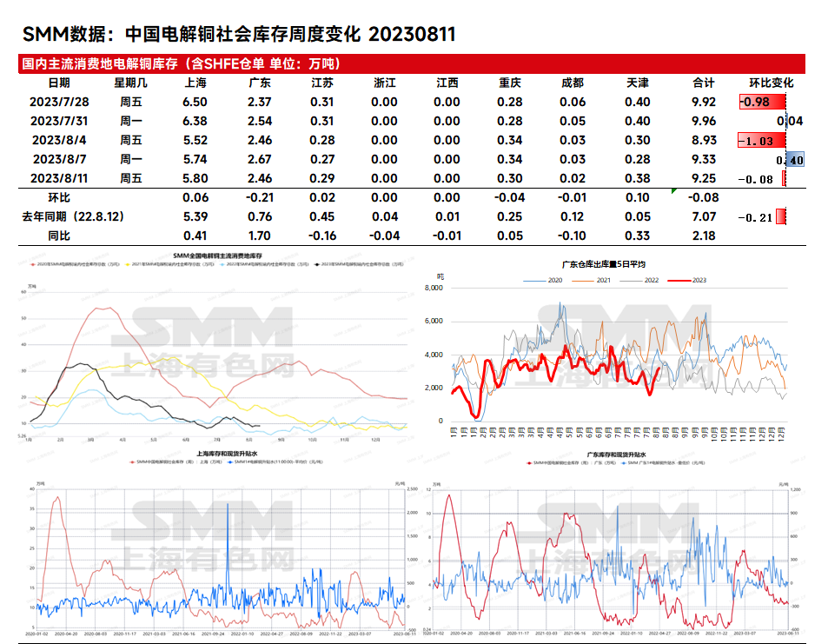Click the '浙江' column header
The width and height of the screenshot is (828, 644).
(x=384, y=83)
